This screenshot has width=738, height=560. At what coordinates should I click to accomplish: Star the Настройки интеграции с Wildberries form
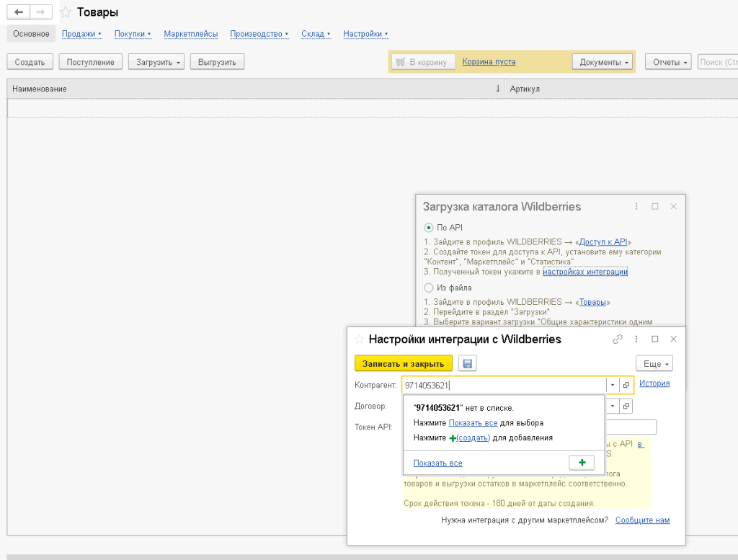(359, 339)
